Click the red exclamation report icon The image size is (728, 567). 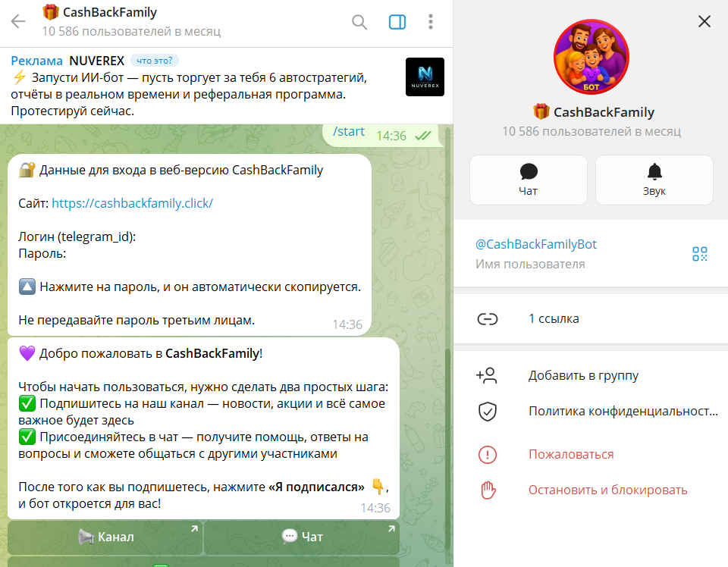(x=488, y=454)
